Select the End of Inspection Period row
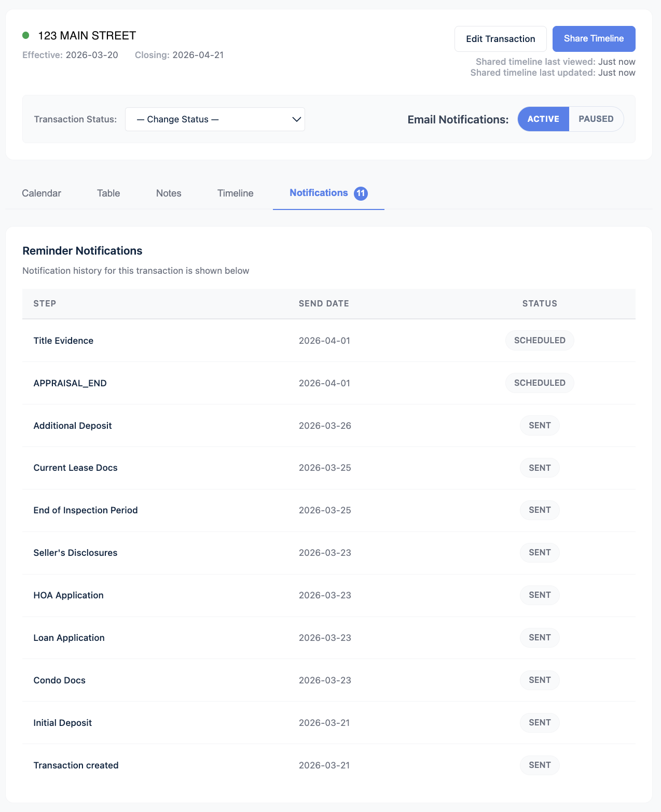The image size is (661, 812). tap(86, 510)
